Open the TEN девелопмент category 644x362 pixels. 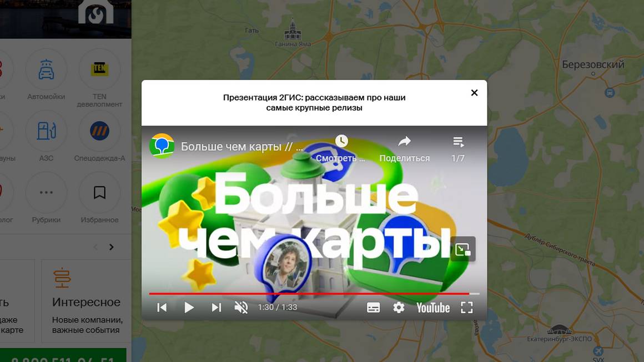point(100,70)
